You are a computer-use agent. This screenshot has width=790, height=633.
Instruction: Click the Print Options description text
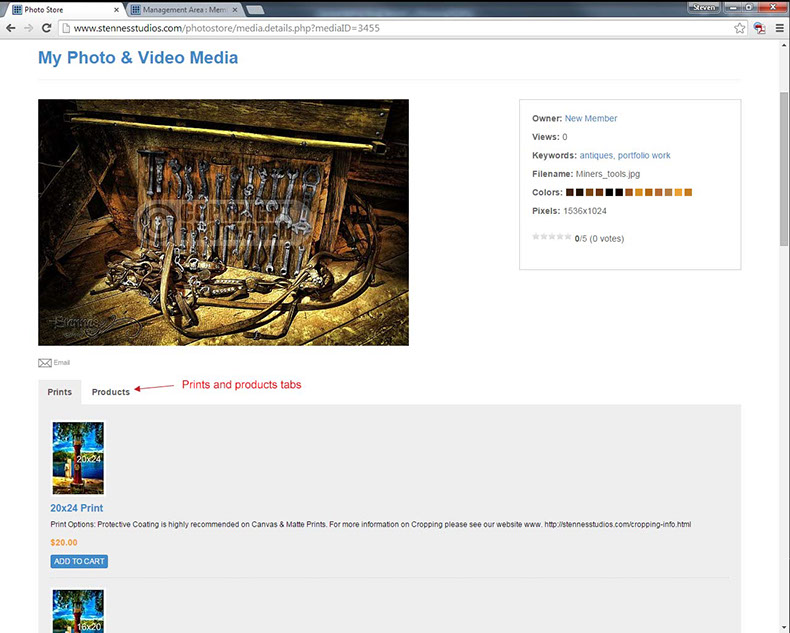click(x=371, y=525)
